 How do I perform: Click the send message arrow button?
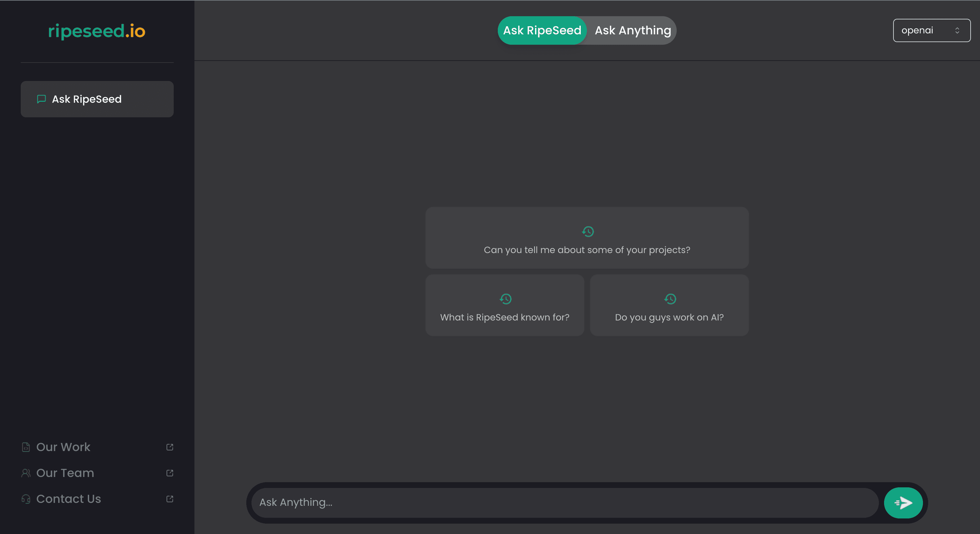tap(903, 503)
